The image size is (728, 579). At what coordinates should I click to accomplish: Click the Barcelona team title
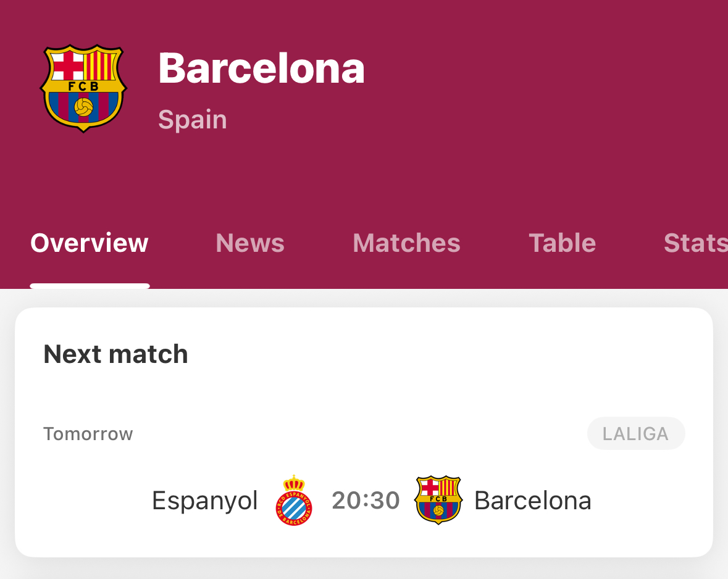pos(261,69)
